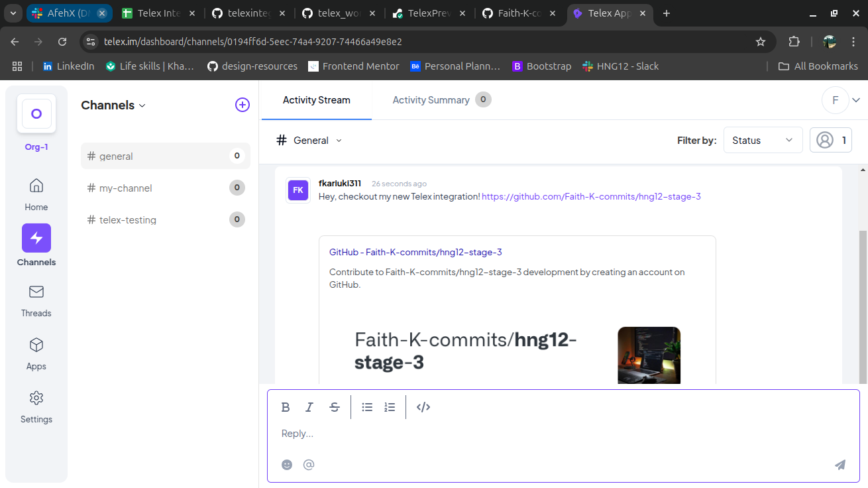Open HNG12 - Slack bookmark

(620, 66)
